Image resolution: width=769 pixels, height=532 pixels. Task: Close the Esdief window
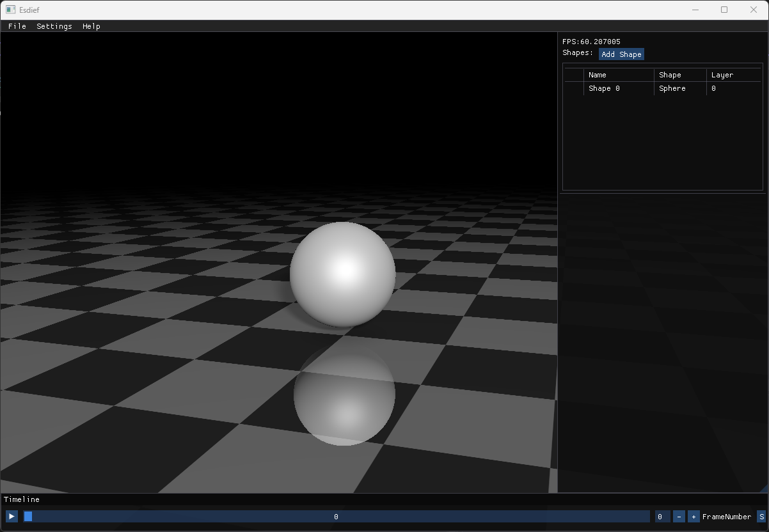pos(753,10)
